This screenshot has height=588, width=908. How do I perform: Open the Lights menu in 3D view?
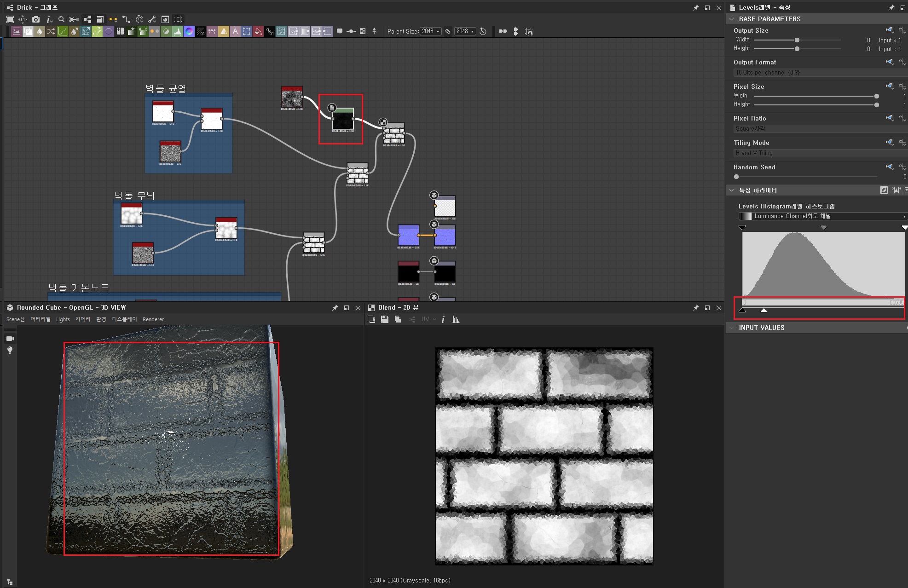63,319
